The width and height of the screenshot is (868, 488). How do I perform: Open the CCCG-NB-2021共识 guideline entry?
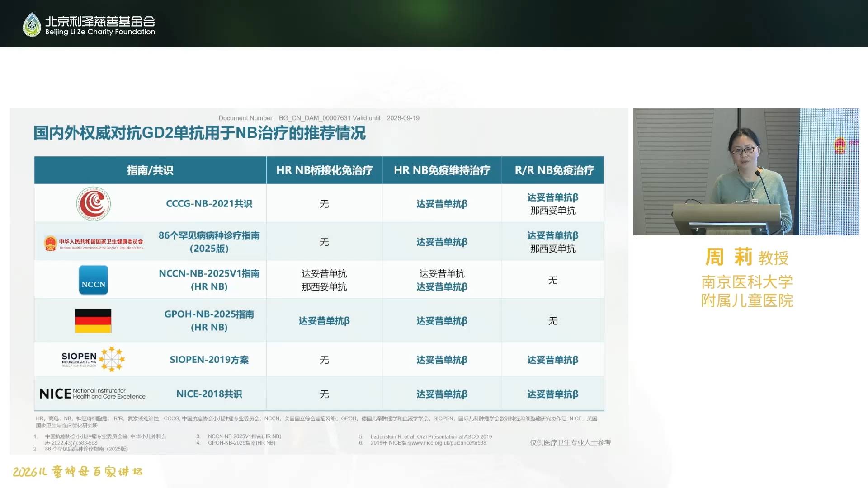[x=209, y=203]
